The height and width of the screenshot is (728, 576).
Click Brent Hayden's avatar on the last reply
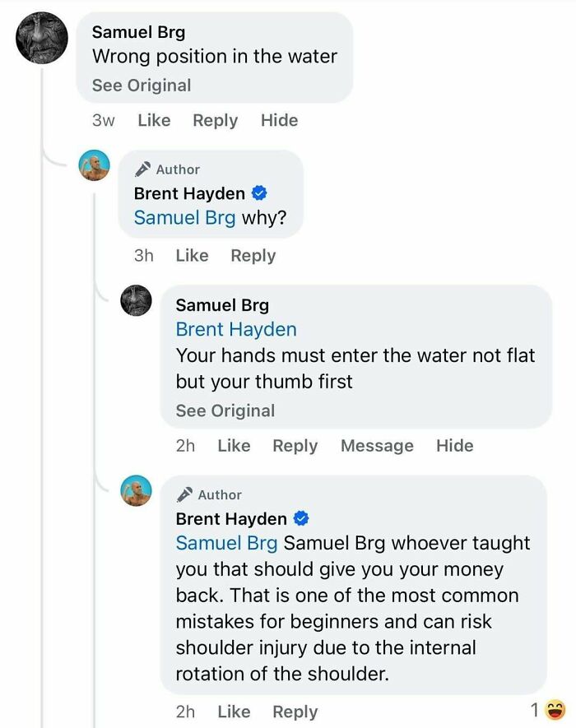pyautogui.click(x=137, y=491)
